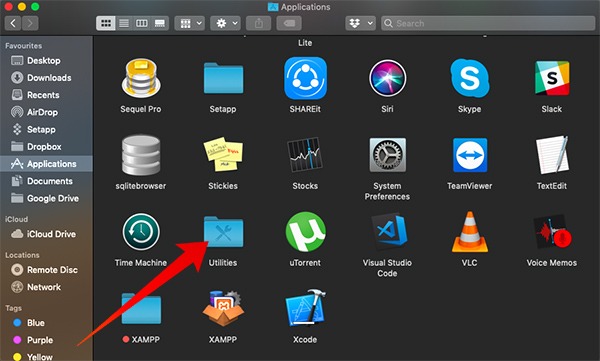Select the TextEdit app icon
The width and height of the screenshot is (600, 361).
point(552,155)
